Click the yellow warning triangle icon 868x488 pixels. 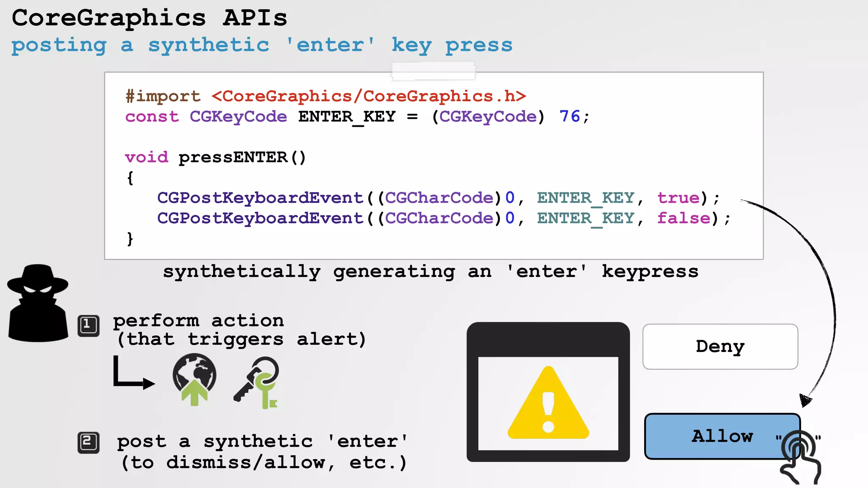pos(548,403)
